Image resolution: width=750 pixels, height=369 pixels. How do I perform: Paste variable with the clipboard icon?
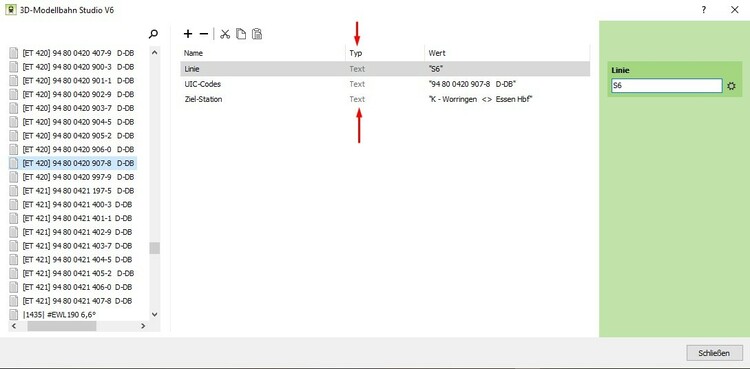pyautogui.click(x=257, y=34)
